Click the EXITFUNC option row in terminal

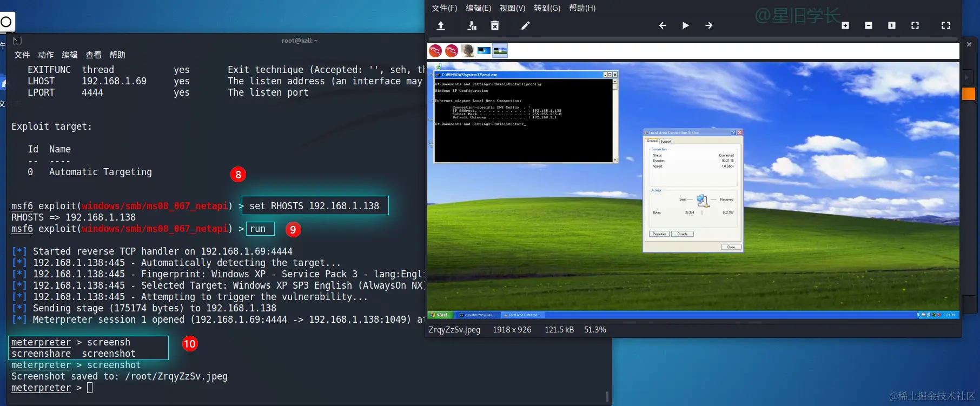coord(226,70)
